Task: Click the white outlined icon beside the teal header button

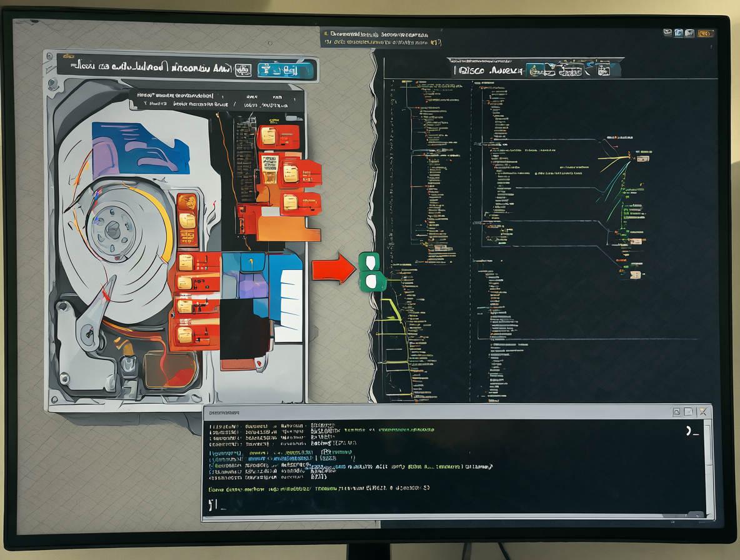Action: click(243, 70)
